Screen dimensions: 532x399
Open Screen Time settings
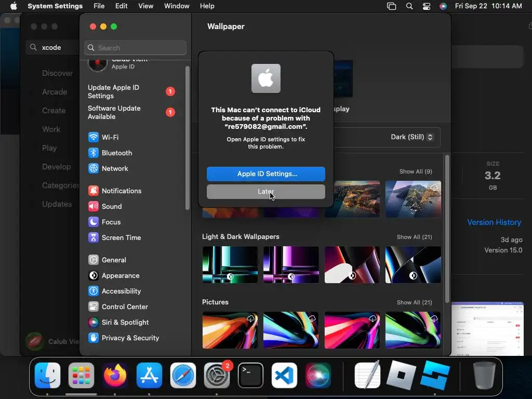point(114,238)
